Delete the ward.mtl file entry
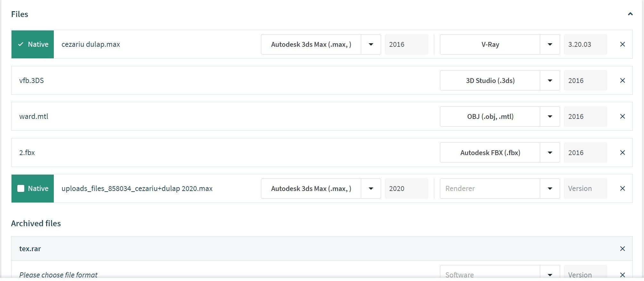 622,116
